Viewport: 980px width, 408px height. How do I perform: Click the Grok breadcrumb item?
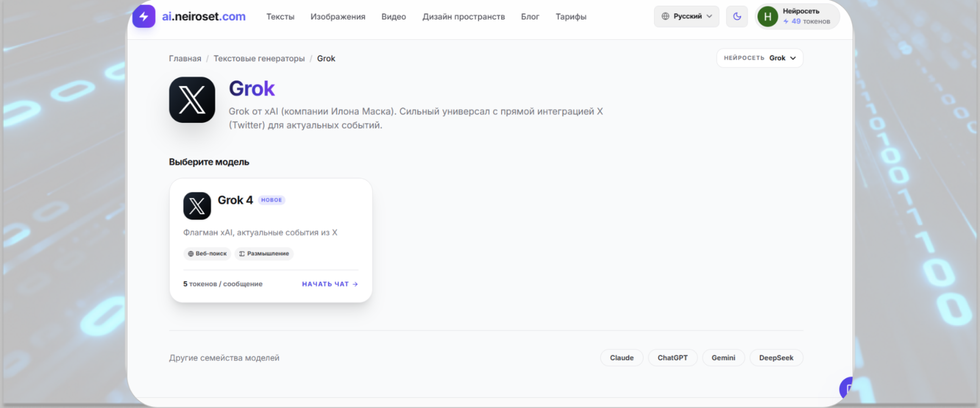point(326,58)
